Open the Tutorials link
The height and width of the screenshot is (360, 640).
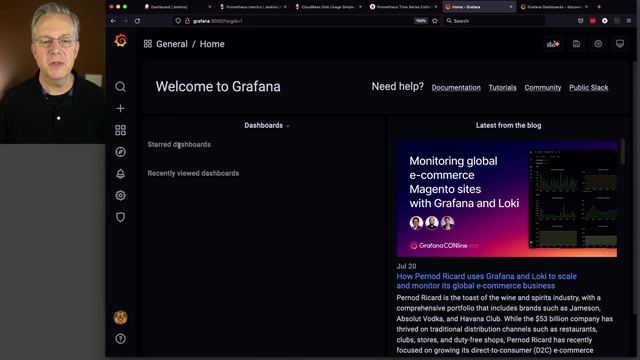point(502,87)
